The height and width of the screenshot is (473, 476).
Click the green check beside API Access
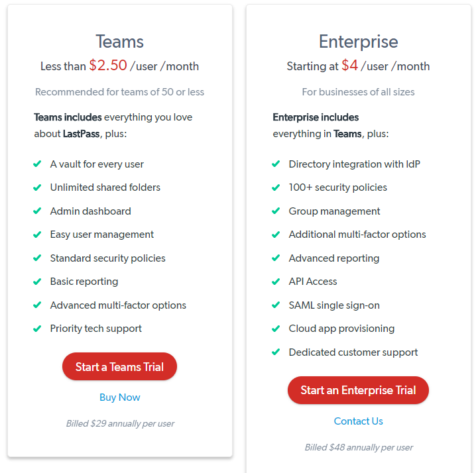[x=276, y=282]
